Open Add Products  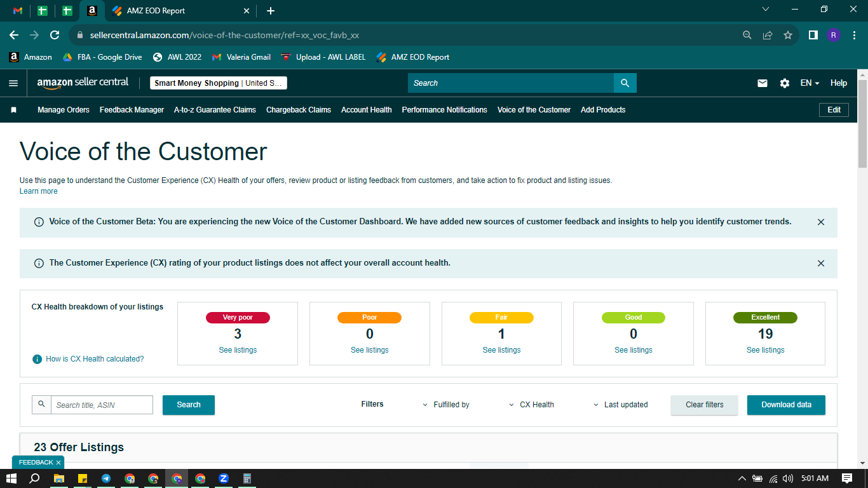click(603, 110)
